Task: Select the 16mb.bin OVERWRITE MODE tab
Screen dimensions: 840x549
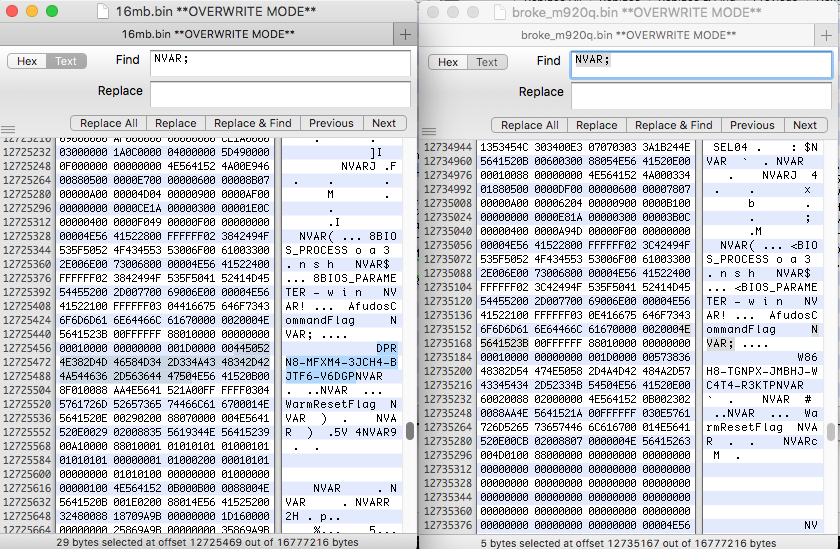Action: tap(207, 35)
